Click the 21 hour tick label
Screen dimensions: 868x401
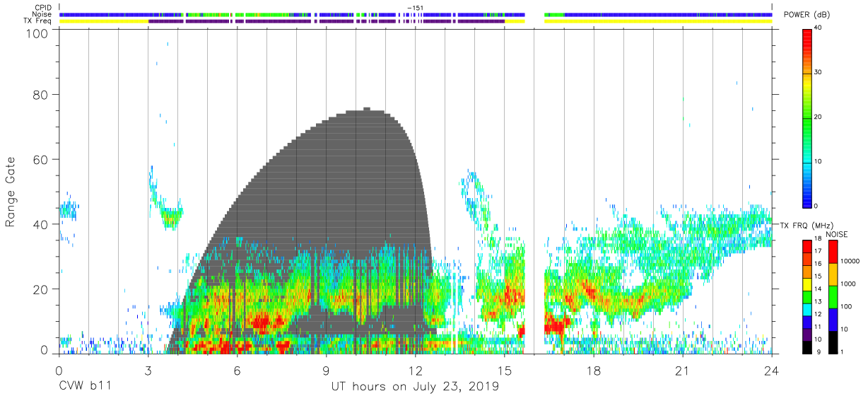683,371
